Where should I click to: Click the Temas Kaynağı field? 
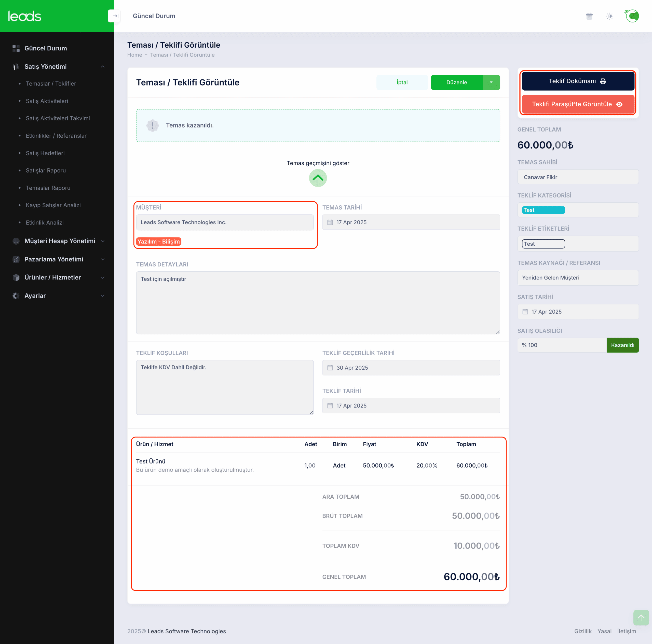click(x=578, y=278)
